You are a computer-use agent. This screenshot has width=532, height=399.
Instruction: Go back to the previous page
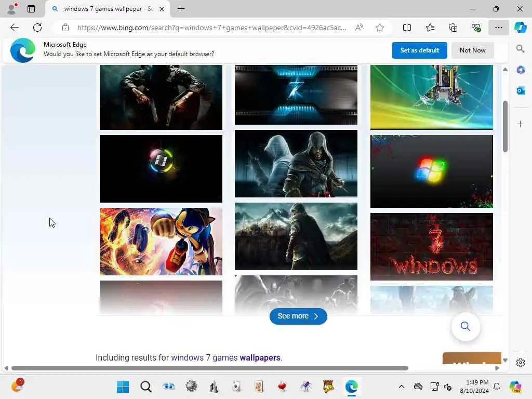[x=15, y=28]
